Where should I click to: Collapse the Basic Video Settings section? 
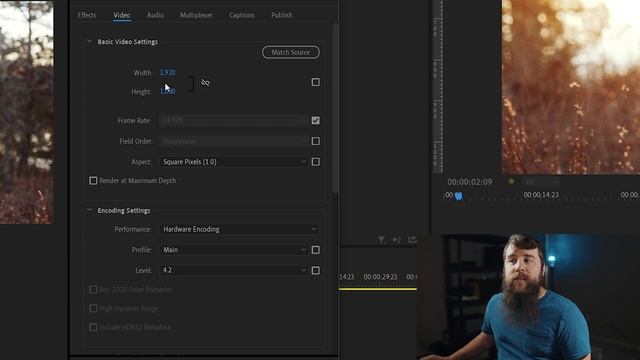[89, 41]
